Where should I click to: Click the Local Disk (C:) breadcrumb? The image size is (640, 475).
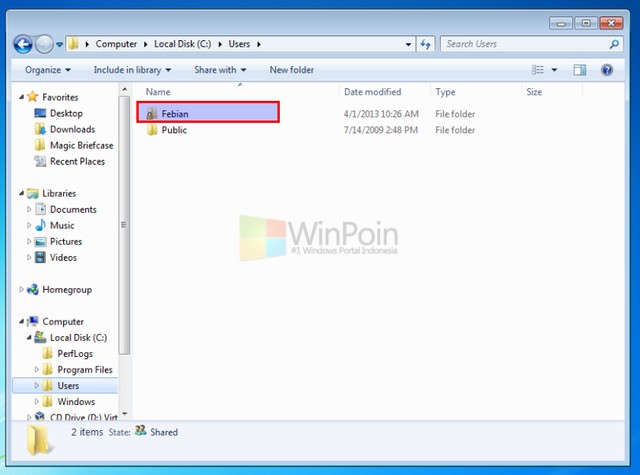tap(182, 44)
